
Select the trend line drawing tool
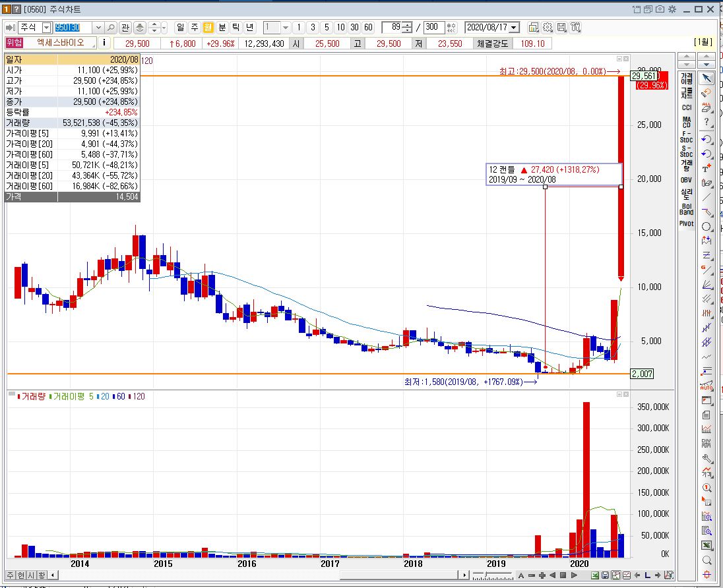coord(707,198)
